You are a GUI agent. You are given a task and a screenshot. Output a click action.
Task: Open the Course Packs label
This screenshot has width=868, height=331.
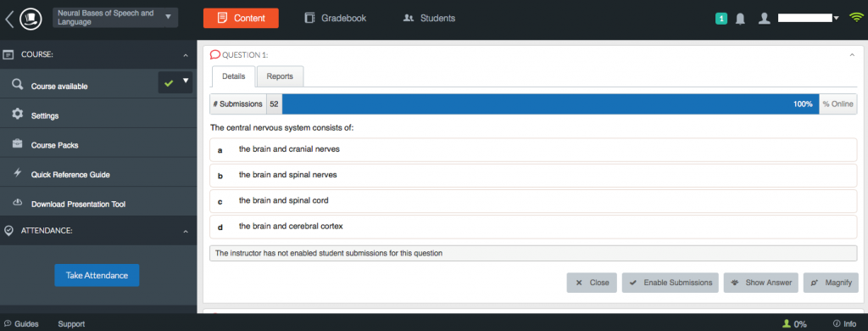(55, 145)
